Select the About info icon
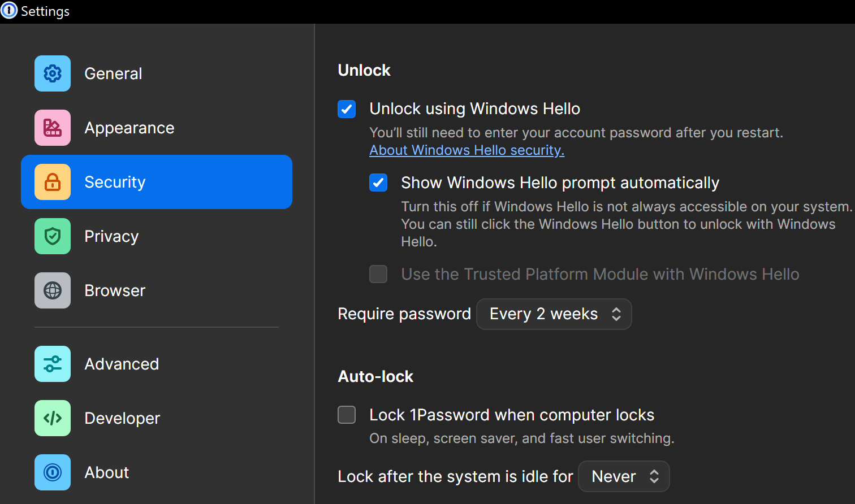 [52, 472]
